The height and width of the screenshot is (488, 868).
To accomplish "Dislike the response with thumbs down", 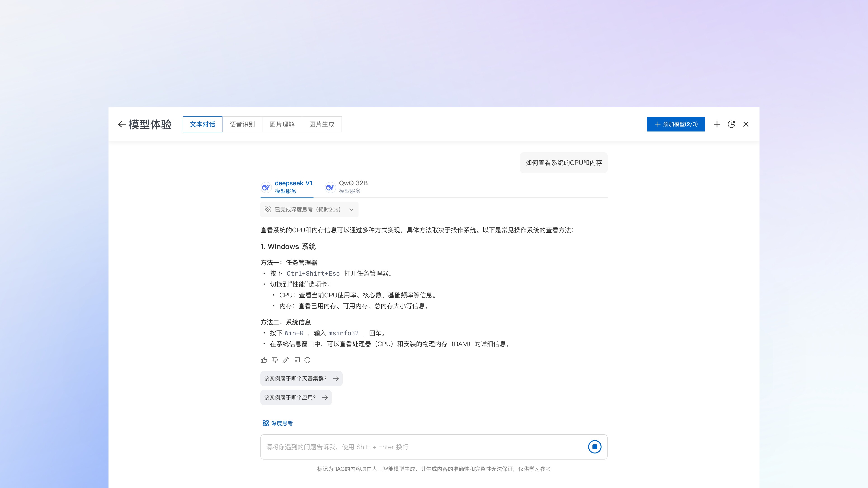I will point(275,360).
